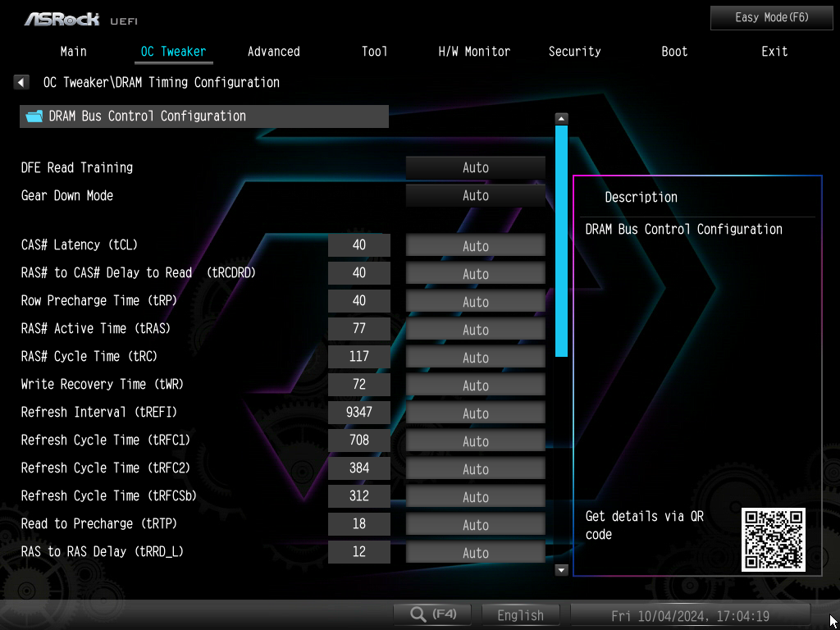
Task: Click the scrollbar up arrow
Action: point(561,118)
